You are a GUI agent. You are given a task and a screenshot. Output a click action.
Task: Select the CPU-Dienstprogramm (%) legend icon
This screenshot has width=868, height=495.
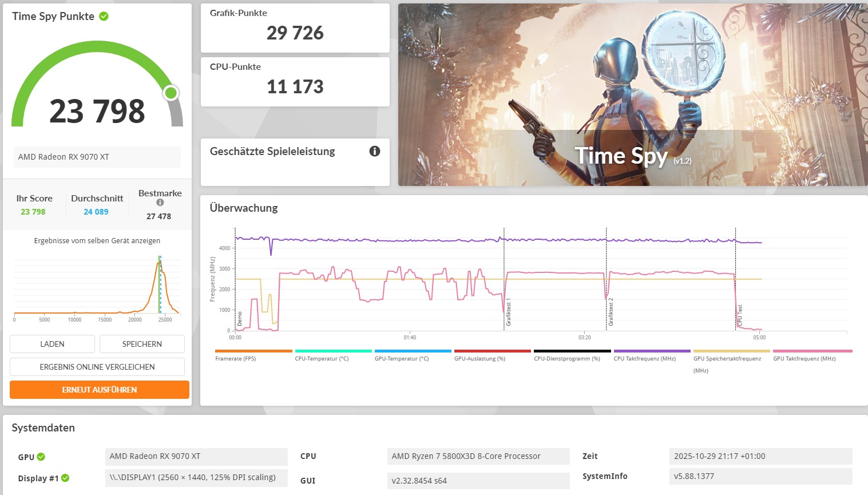572,350
